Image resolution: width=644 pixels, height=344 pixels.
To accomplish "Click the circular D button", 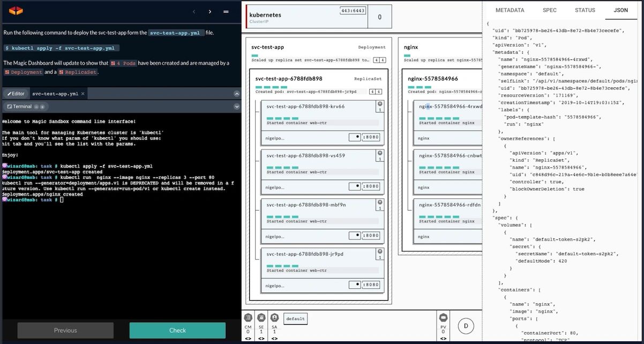I will tap(466, 326).
